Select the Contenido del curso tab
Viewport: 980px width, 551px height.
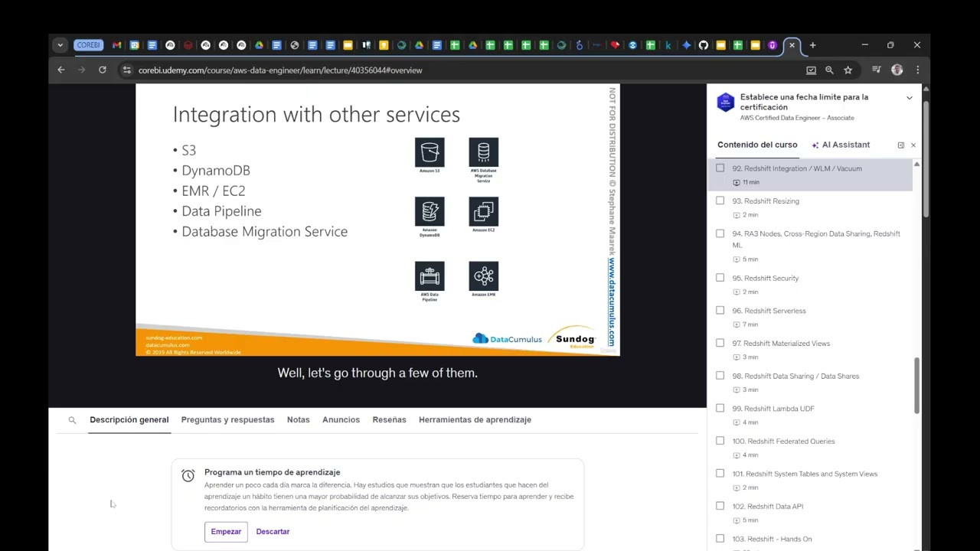(x=757, y=145)
